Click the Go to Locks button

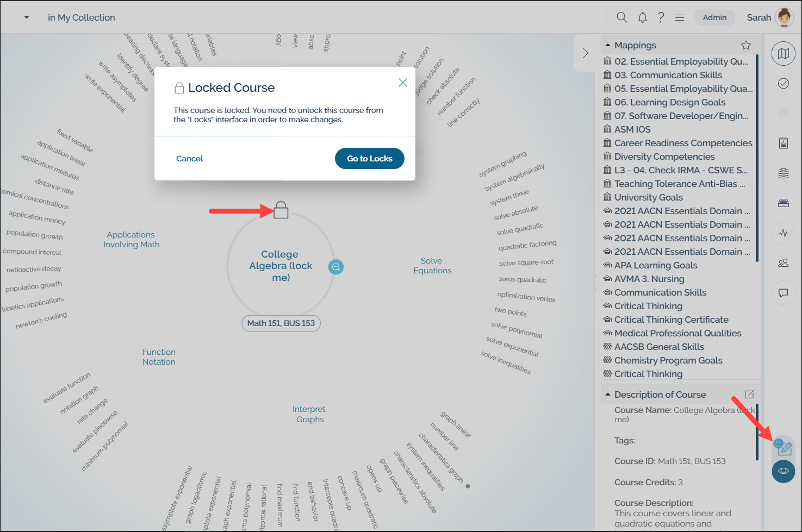369,158
